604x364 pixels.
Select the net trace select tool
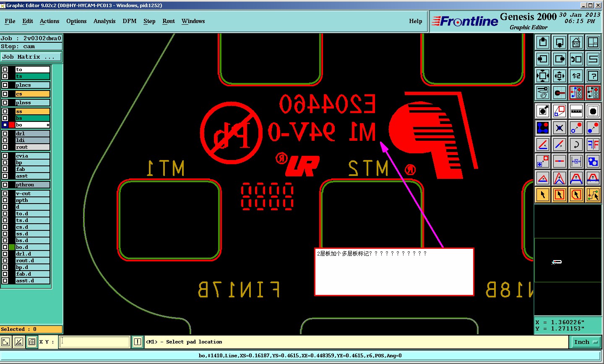593,195
